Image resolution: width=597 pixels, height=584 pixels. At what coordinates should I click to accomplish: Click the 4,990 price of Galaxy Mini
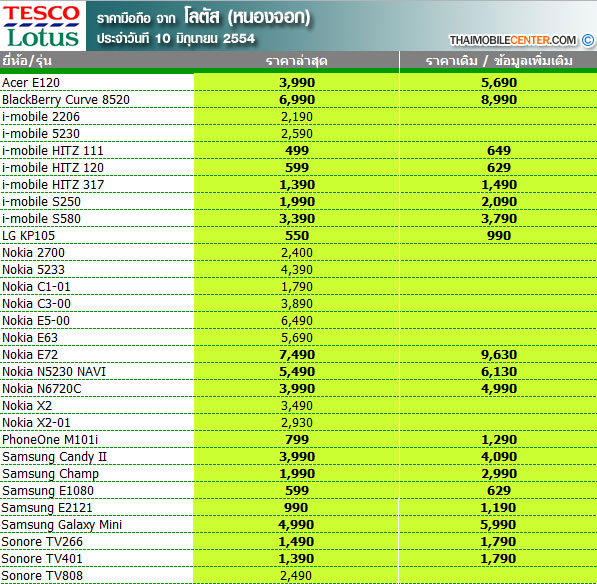(x=296, y=525)
